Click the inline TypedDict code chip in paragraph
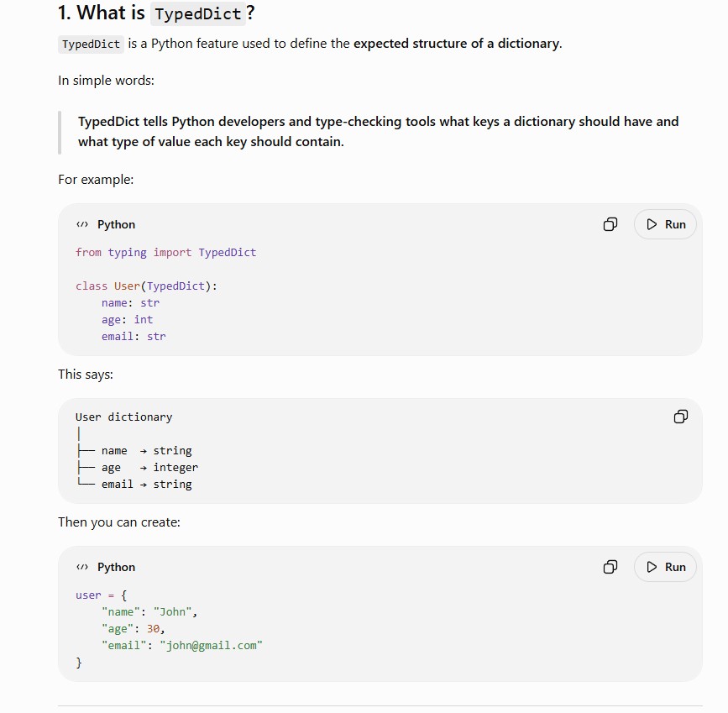Viewport: 728px width, 713px height. [x=91, y=45]
